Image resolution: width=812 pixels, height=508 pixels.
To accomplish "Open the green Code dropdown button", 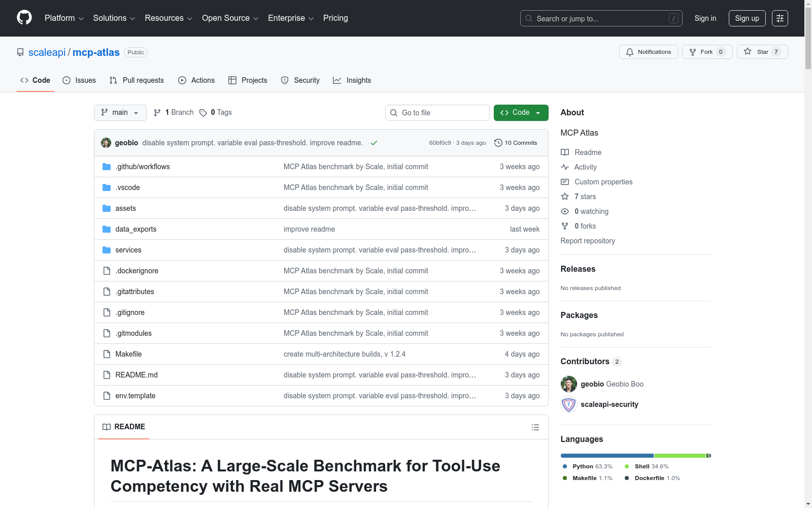I will coord(521,113).
